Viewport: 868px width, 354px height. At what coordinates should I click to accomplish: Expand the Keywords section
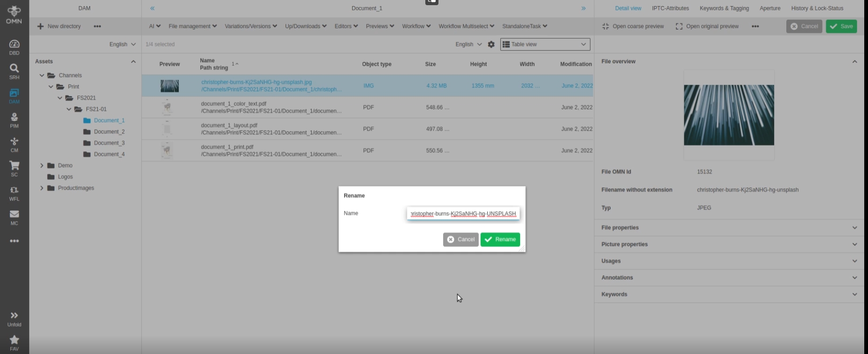click(x=729, y=294)
